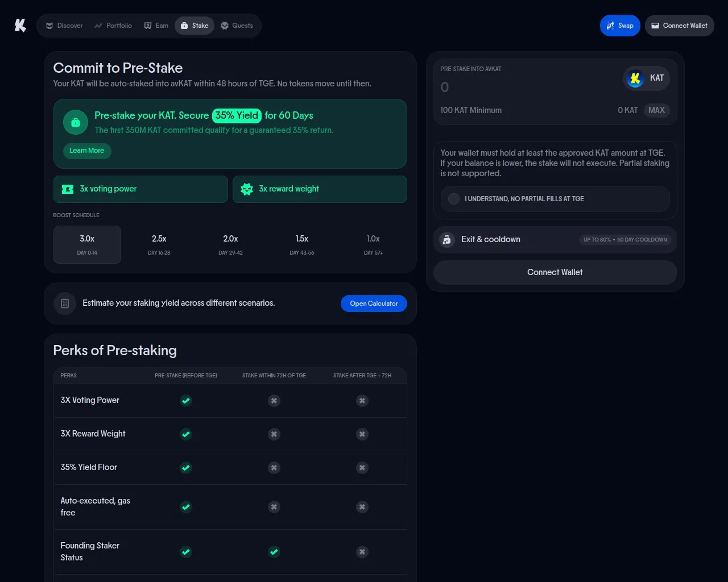Click the Learn More button

86,151
